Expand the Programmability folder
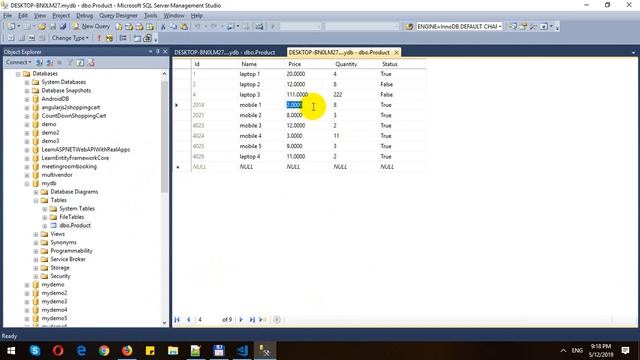Screen dimensions: 640x360 (36, 251)
